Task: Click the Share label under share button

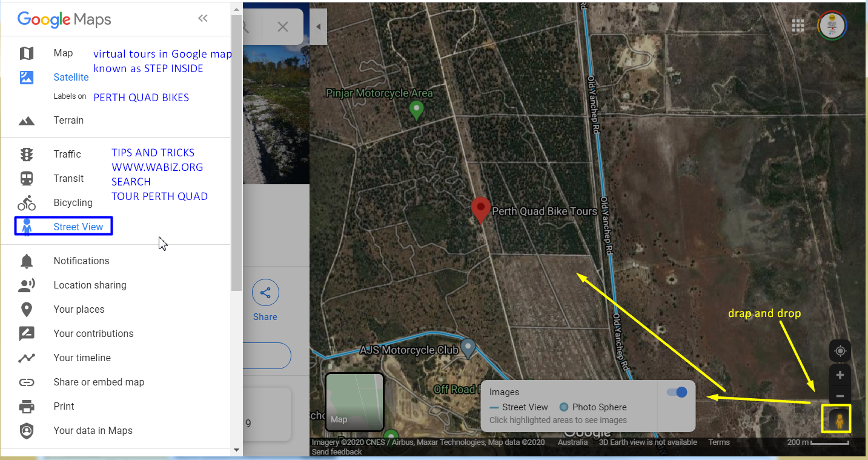Action: 265,317
